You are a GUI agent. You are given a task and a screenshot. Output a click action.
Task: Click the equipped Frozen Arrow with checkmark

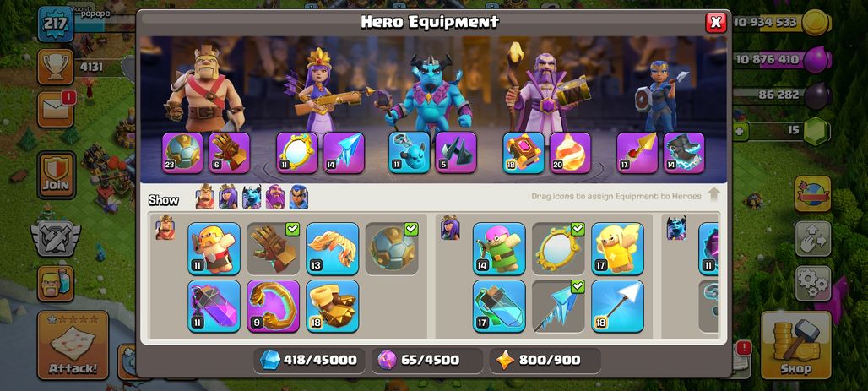(x=558, y=307)
